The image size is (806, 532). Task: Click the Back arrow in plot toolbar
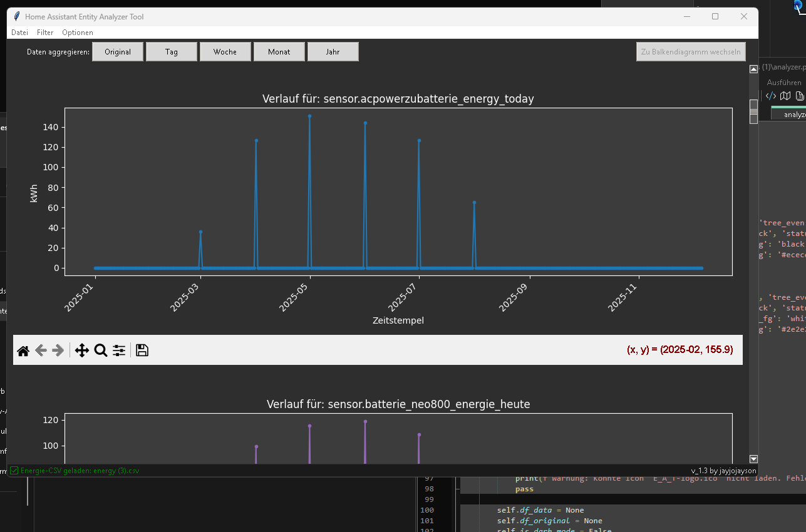tap(41, 350)
